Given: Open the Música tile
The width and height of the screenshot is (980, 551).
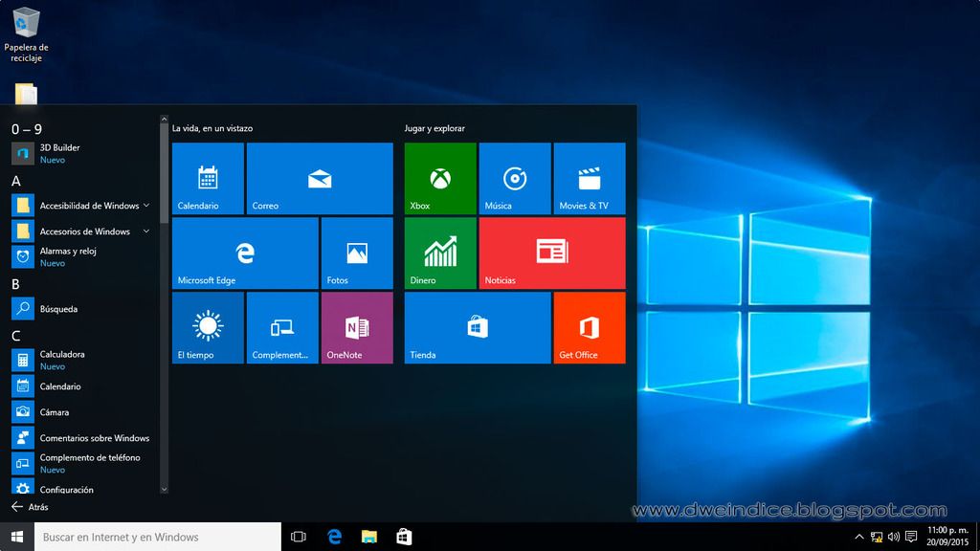Looking at the screenshot, I should click(515, 179).
